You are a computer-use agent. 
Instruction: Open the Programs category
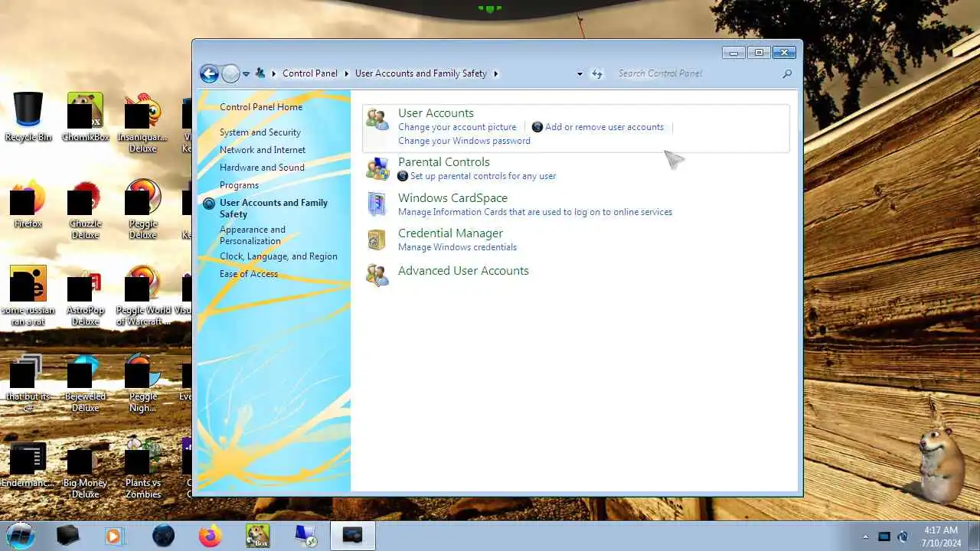point(239,185)
